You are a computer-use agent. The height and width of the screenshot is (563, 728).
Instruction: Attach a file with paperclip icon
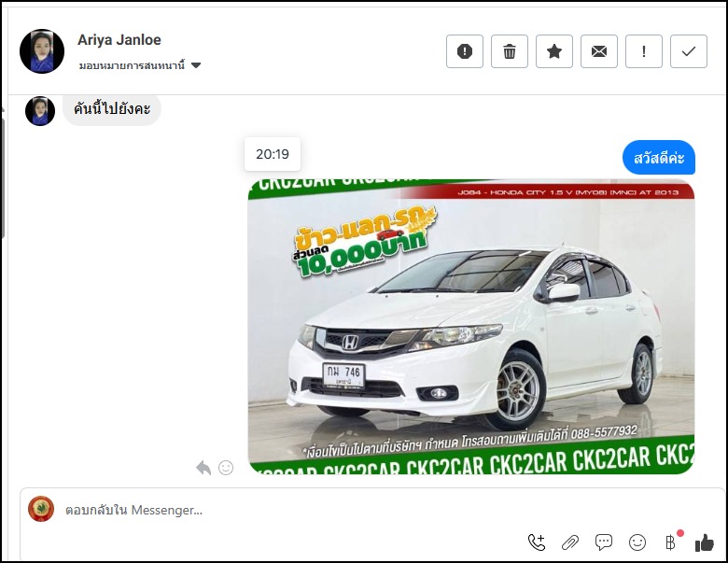pyautogui.click(x=570, y=542)
